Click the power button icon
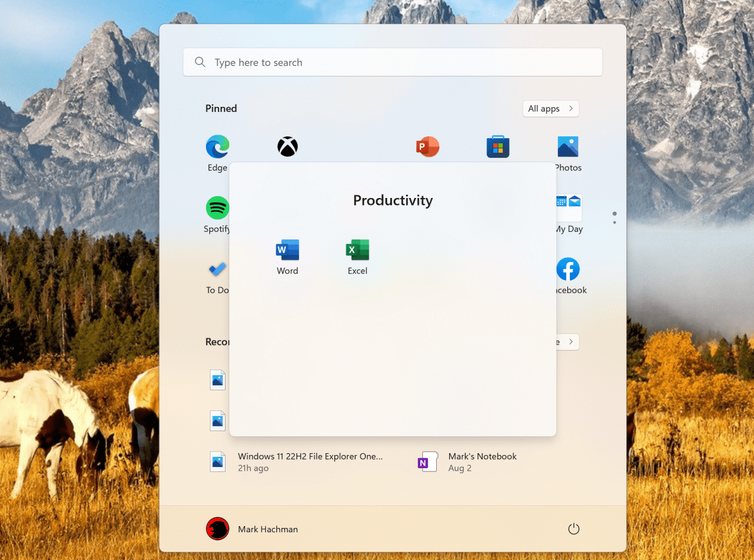This screenshot has height=560, width=754. point(574,529)
